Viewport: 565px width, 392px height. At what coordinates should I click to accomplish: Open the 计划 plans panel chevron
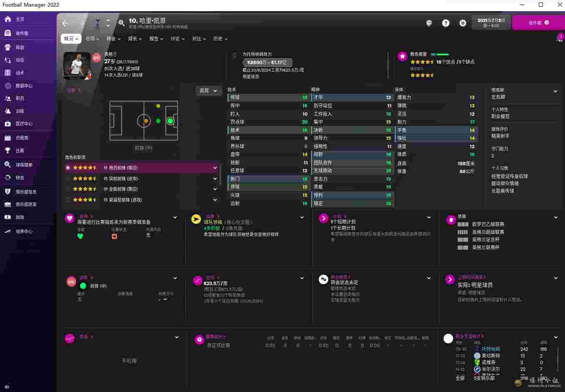pos(429,218)
